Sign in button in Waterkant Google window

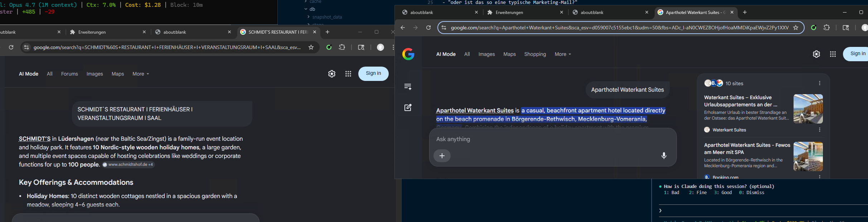point(857,54)
